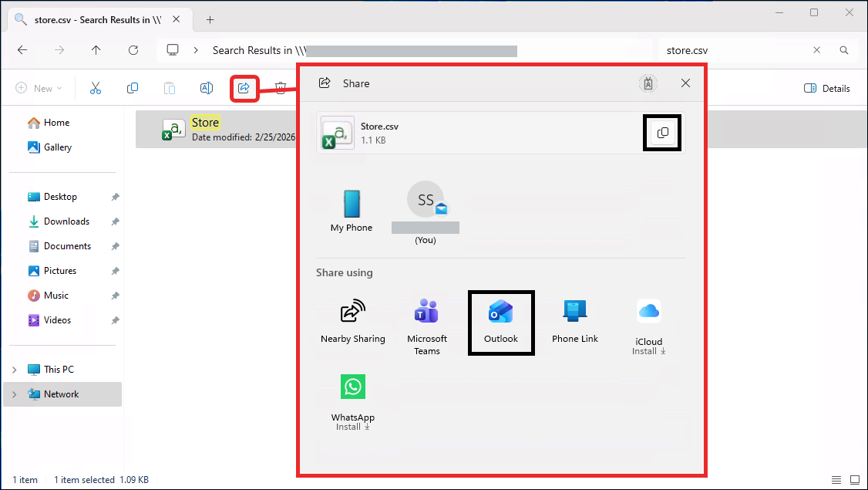Open Pictures quick access folder
The image size is (868, 490).
click(x=52, y=271)
